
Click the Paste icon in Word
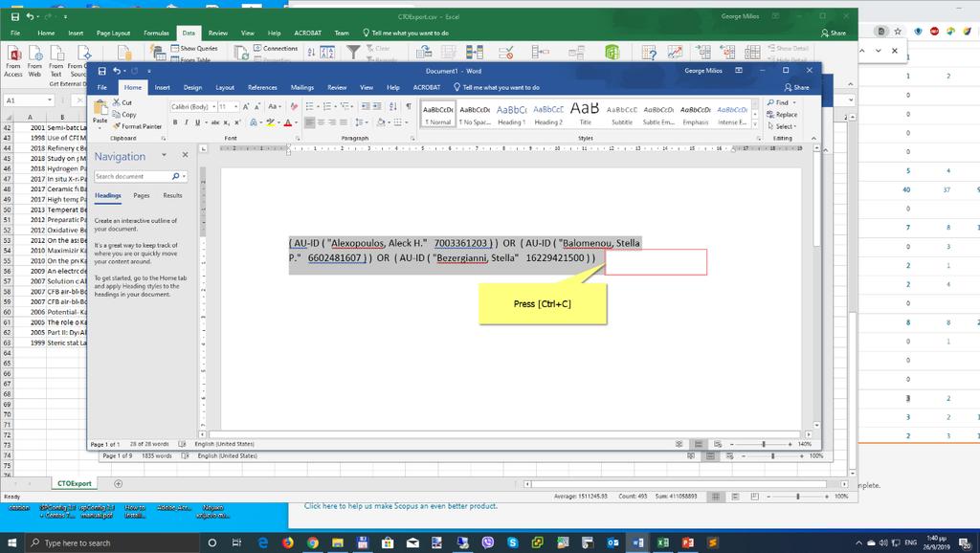(100, 107)
